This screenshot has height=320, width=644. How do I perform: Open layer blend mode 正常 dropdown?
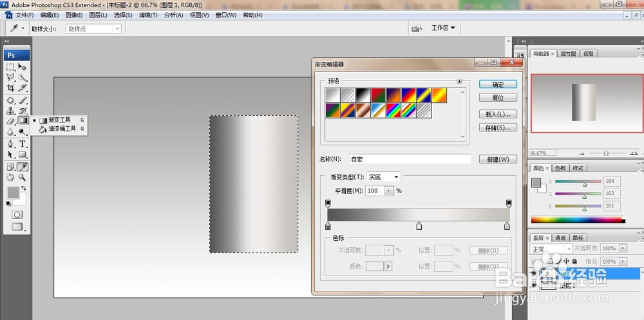coord(551,249)
